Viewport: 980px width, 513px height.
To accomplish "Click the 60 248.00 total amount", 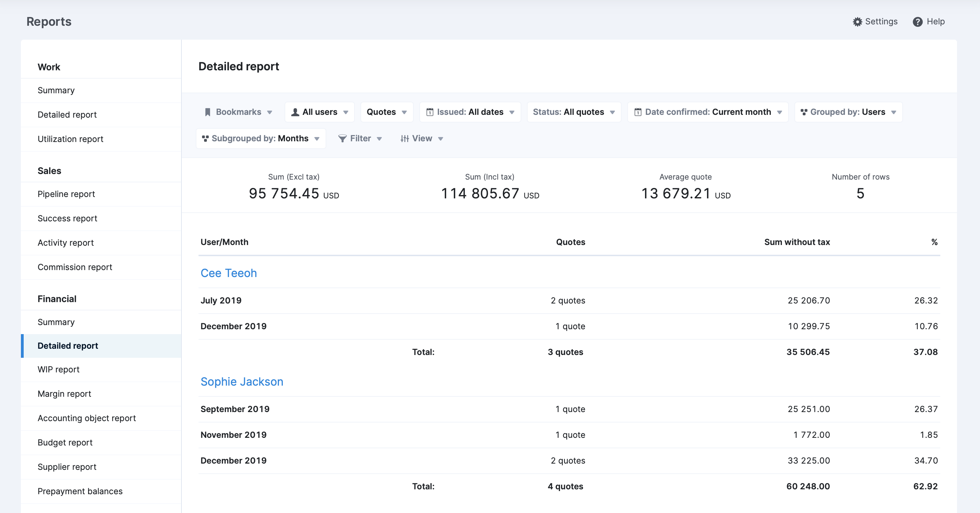I will pyautogui.click(x=808, y=487).
